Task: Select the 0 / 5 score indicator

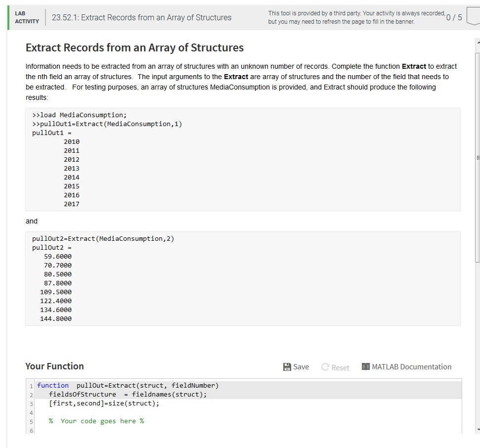Action: click(454, 17)
